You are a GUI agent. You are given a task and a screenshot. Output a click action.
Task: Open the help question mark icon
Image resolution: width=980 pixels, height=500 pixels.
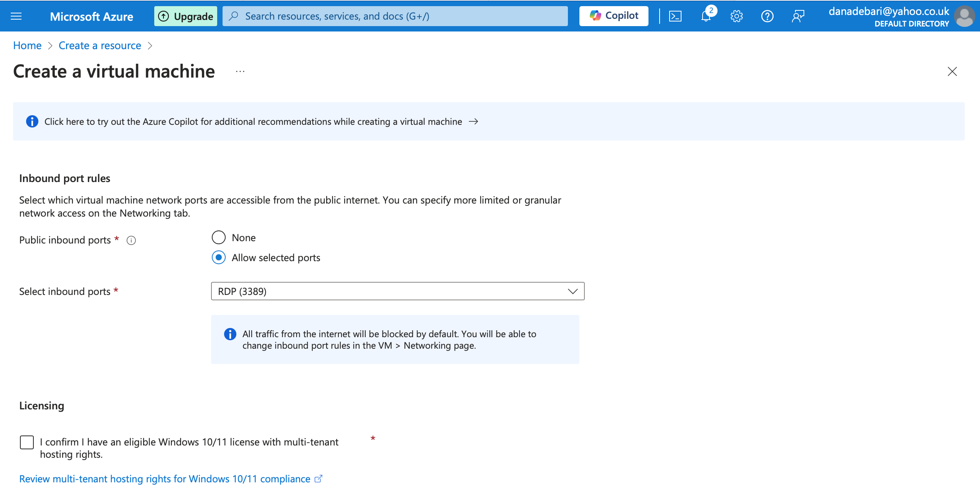(x=767, y=16)
